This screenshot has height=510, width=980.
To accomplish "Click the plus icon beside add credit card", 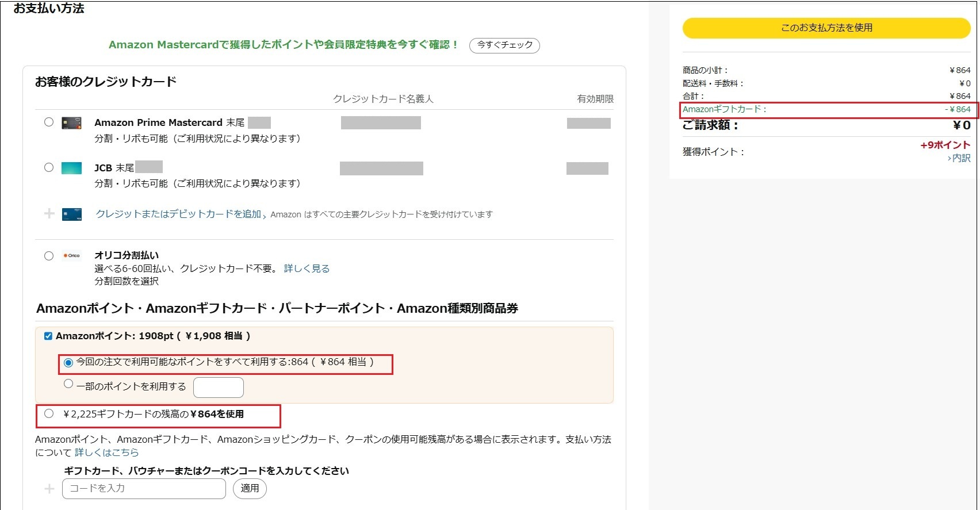I will pyautogui.click(x=49, y=214).
